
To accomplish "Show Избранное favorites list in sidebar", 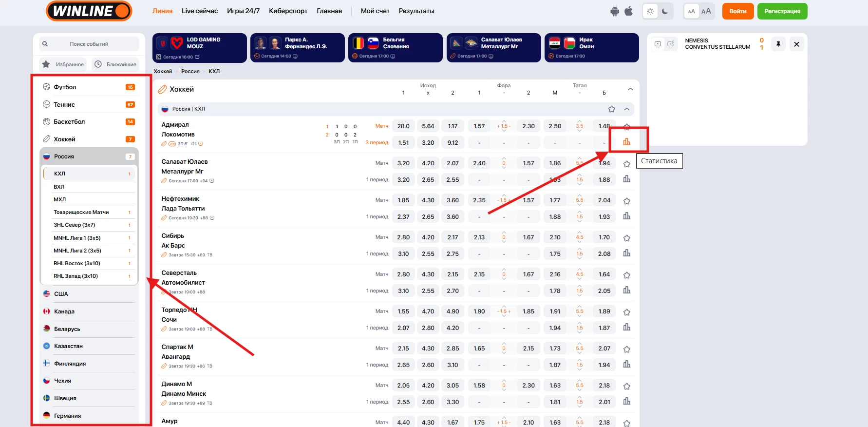I will (64, 64).
